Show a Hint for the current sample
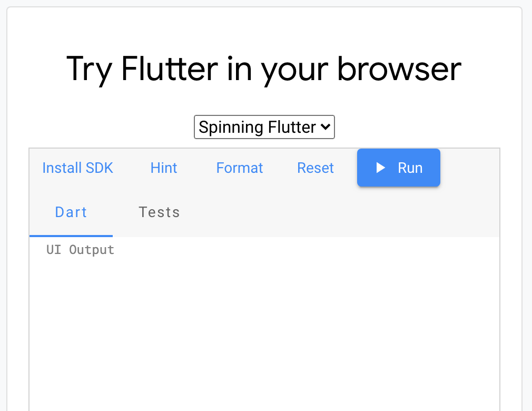The height and width of the screenshot is (411, 532). pyautogui.click(x=163, y=168)
